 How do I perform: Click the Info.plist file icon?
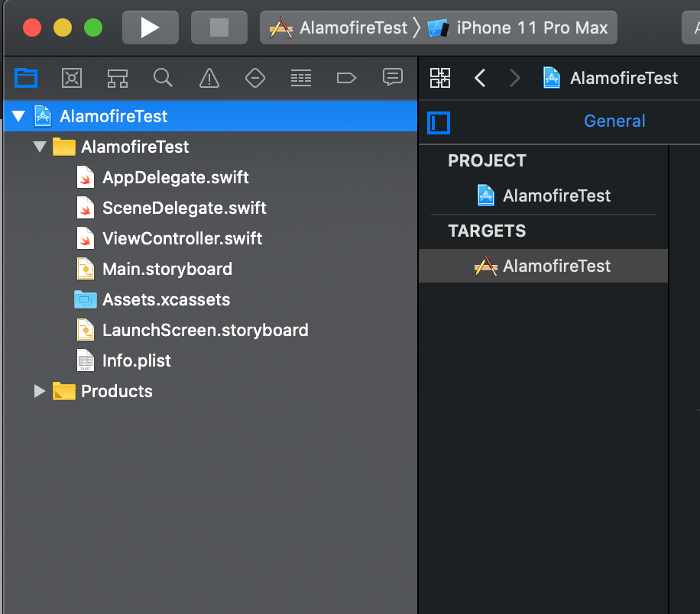point(86,360)
